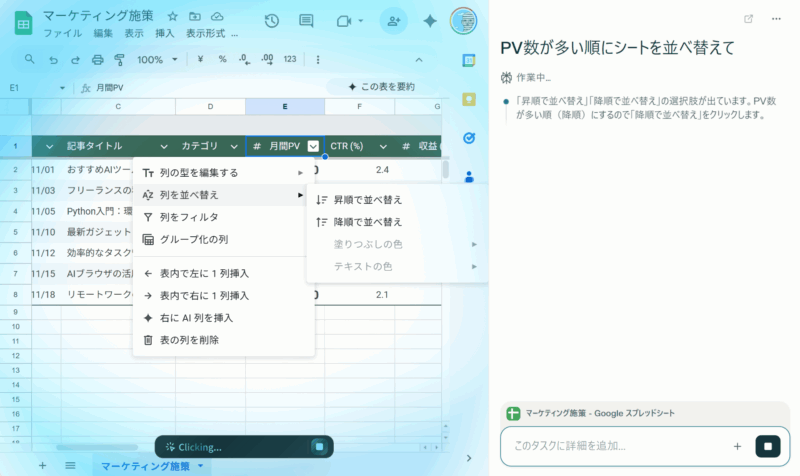Click the Gemini sparkle icon
This screenshot has height=476, width=800.
[x=430, y=21]
